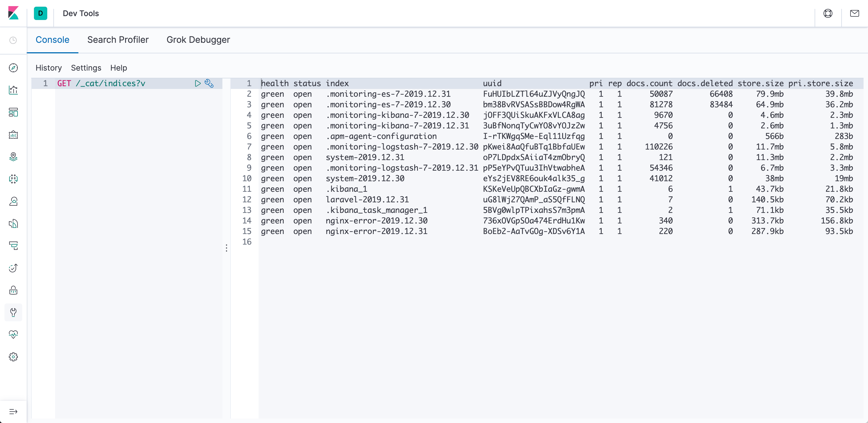Screen dimensions: 868x423
Task: Grab the editor pane resize handle
Action: [x=226, y=248]
